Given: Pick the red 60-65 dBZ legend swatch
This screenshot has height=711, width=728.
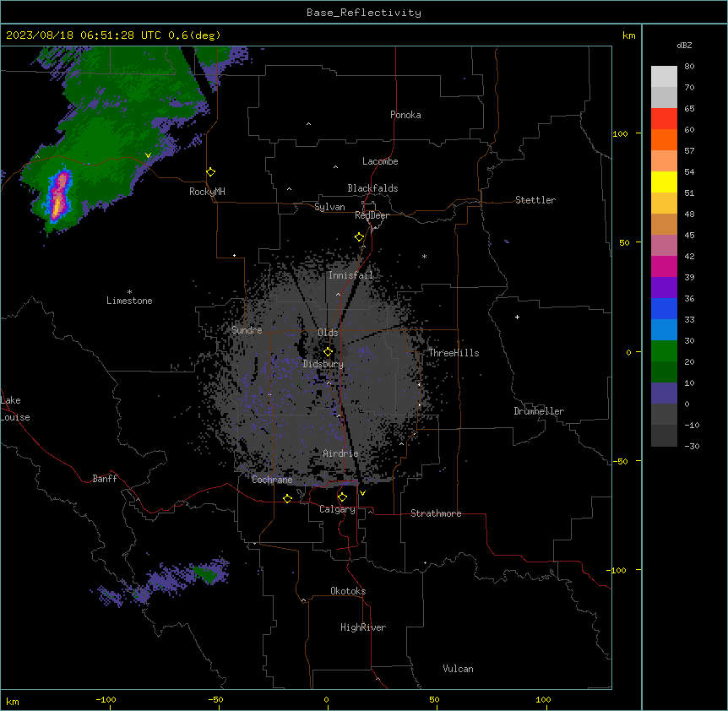Looking at the screenshot, I should [664, 119].
